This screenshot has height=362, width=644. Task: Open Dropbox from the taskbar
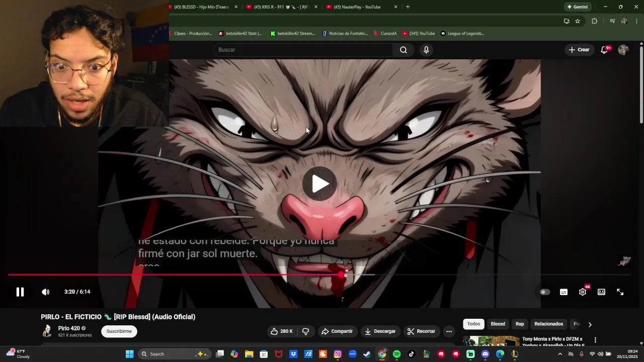pos(293,354)
